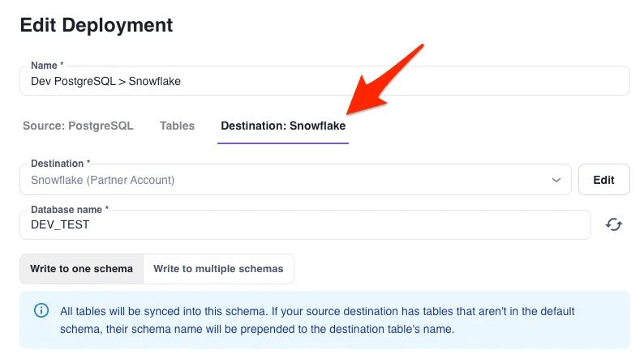
Task: Expand the Destination dropdown chevron
Action: coord(556,180)
